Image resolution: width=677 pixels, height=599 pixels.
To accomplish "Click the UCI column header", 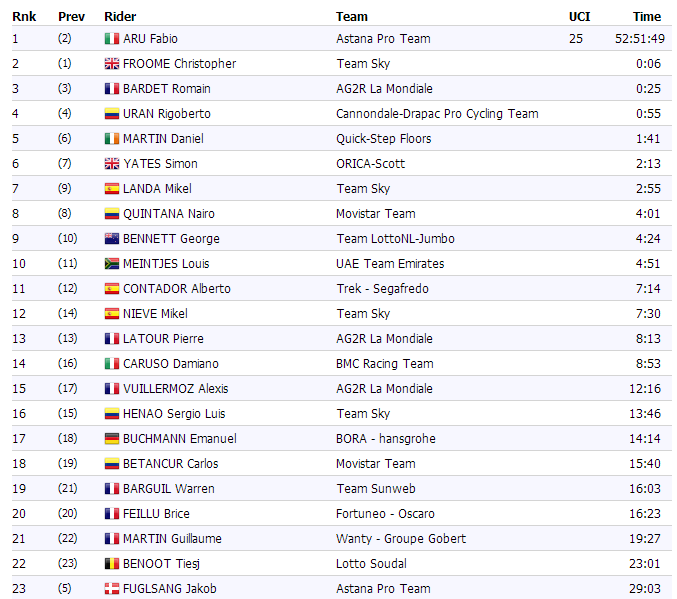I will click(580, 16).
